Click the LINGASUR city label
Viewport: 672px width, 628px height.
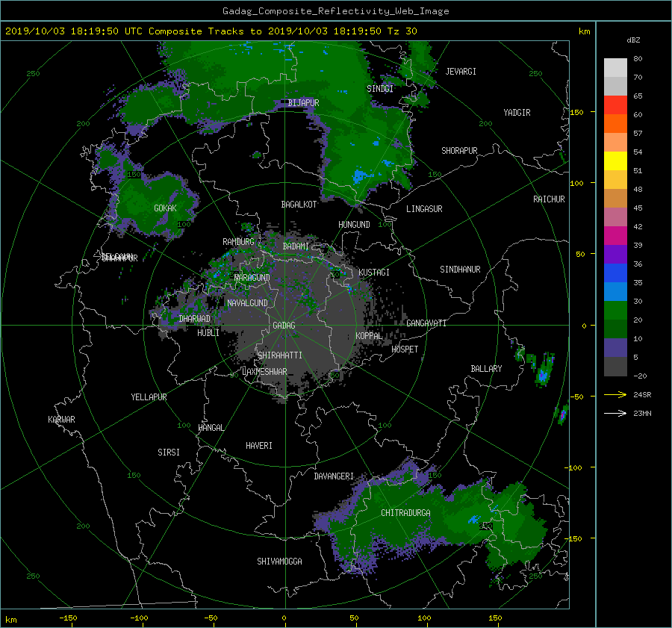[424, 209]
